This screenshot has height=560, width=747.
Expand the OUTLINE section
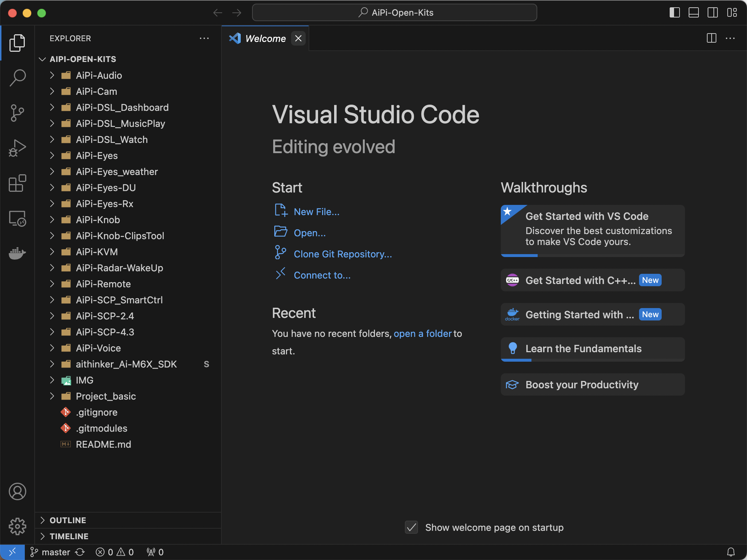(42, 520)
